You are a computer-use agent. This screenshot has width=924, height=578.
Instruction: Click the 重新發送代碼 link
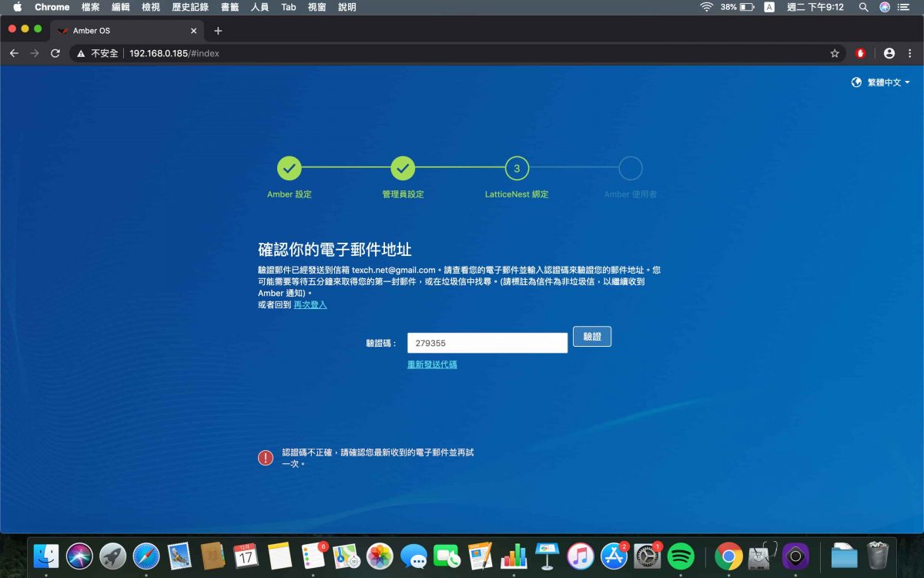[432, 365]
